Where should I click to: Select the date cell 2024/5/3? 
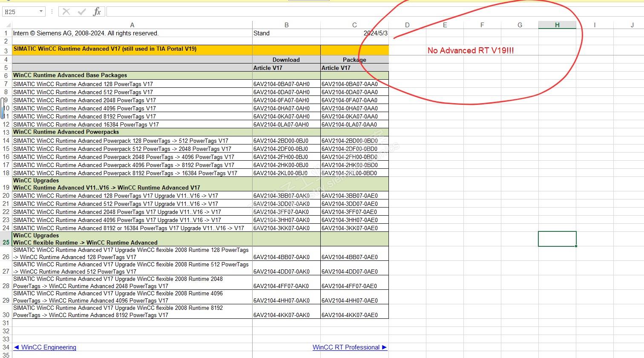(354, 33)
